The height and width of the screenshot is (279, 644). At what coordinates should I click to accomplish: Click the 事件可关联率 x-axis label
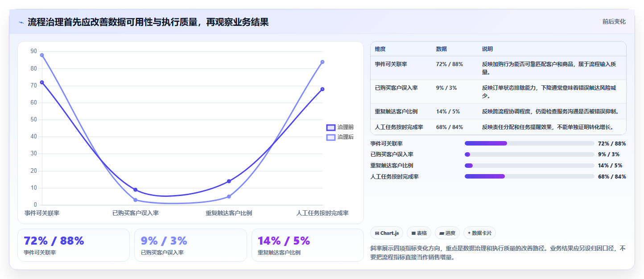coord(42,213)
